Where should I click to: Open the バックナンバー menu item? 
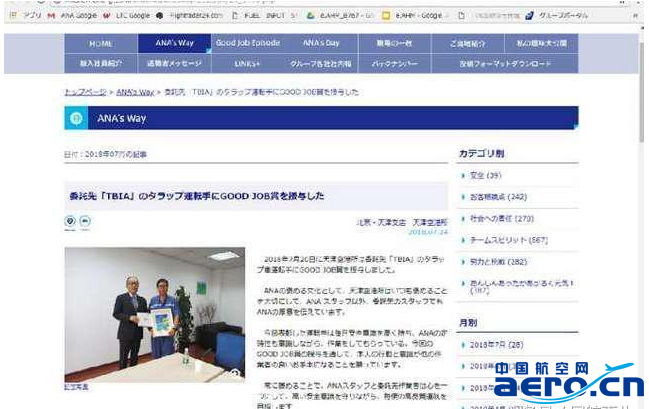pos(394,63)
